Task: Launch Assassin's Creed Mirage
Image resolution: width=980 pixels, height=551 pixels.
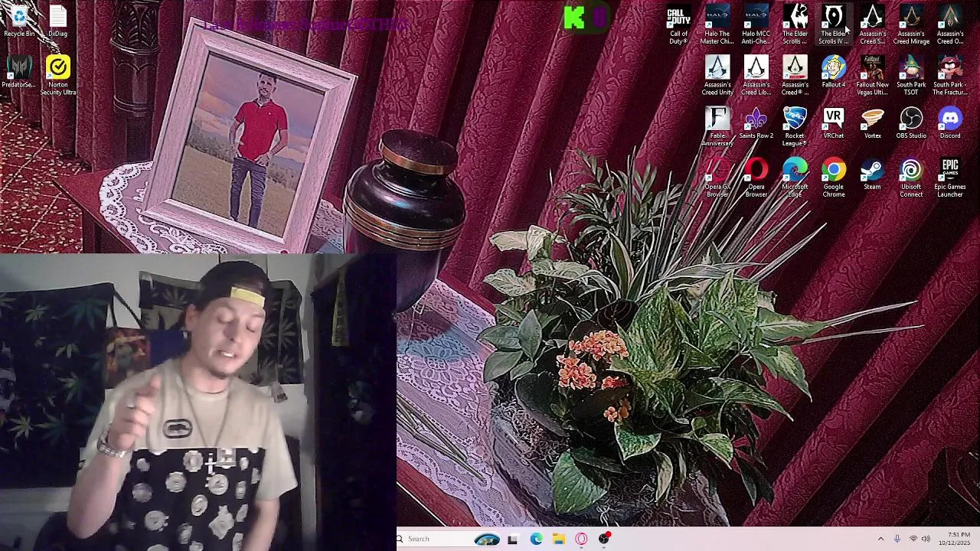Action: click(911, 25)
